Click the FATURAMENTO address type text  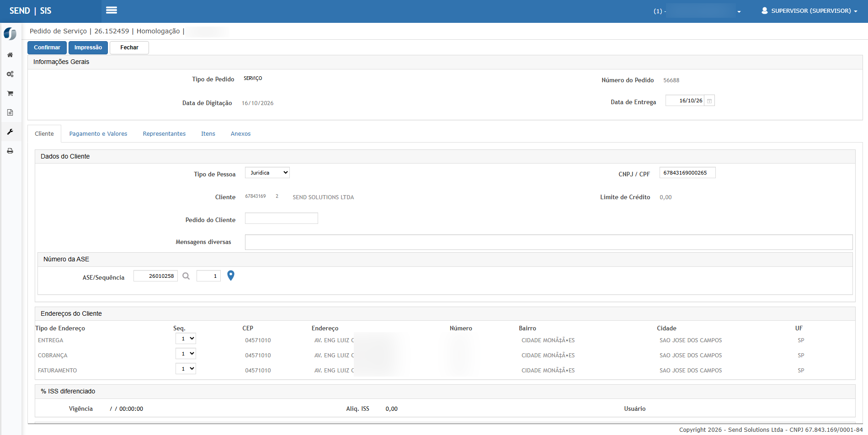point(58,371)
